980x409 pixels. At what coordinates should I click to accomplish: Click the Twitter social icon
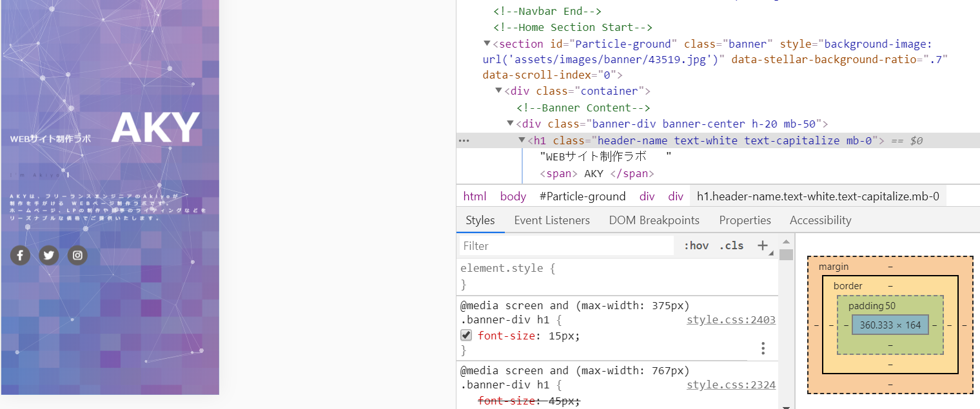[48, 256]
